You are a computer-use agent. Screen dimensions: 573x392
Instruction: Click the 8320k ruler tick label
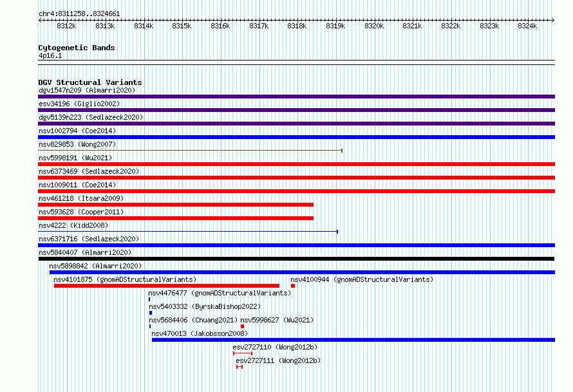pyautogui.click(x=374, y=26)
